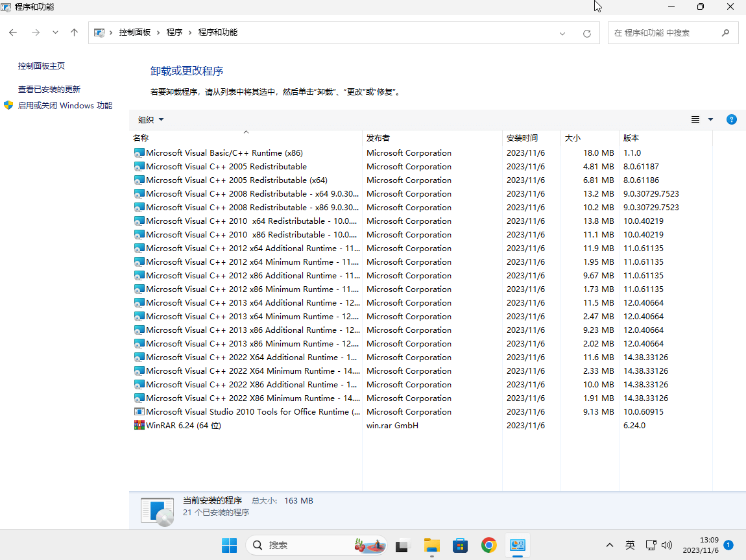The width and height of the screenshot is (746, 560).
Task: Open Microsoft Store from taskbar
Action: (460, 545)
